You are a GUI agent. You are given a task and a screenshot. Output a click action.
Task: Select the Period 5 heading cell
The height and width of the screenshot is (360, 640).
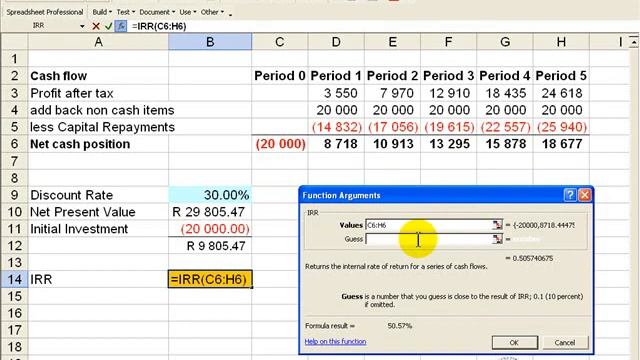pyautogui.click(x=561, y=76)
